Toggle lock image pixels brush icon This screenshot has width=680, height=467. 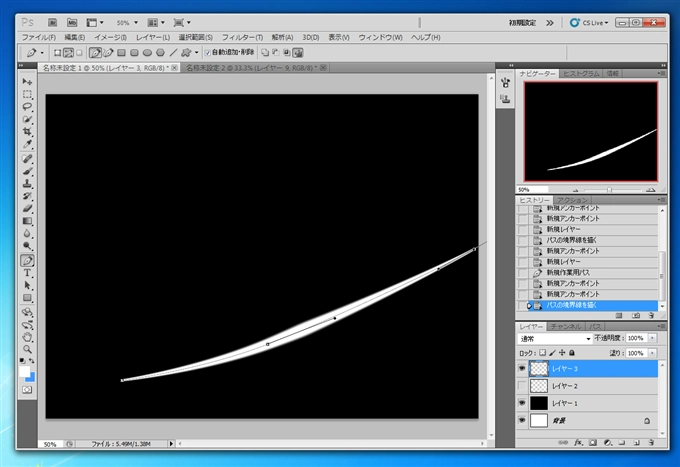[x=552, y=353]
